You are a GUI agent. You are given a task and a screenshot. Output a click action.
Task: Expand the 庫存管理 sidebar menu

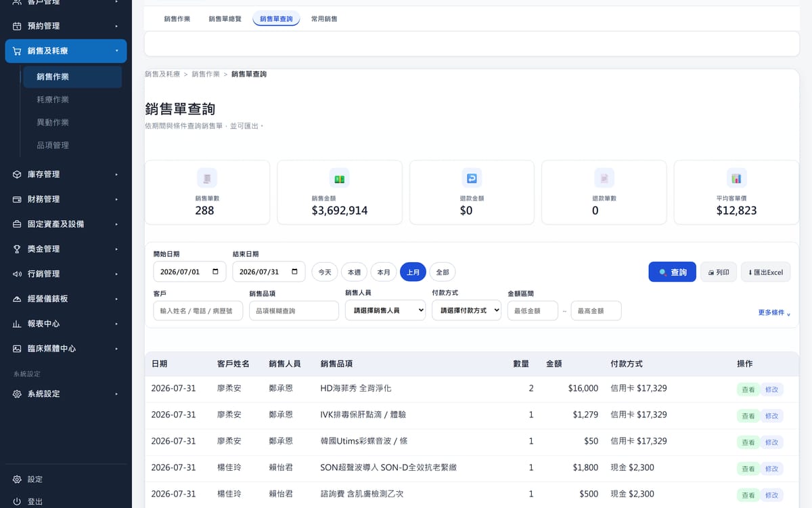(x=116, y=174)
